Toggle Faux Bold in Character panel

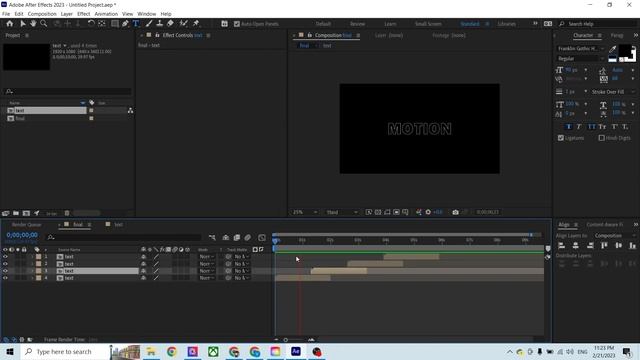click(x=569, y=127)
